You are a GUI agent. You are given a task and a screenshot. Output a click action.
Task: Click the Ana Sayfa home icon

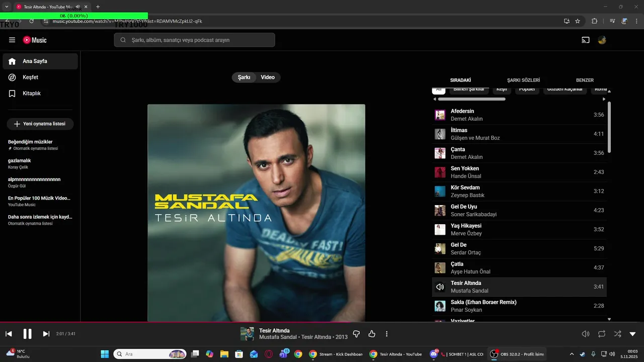[13, 61]
